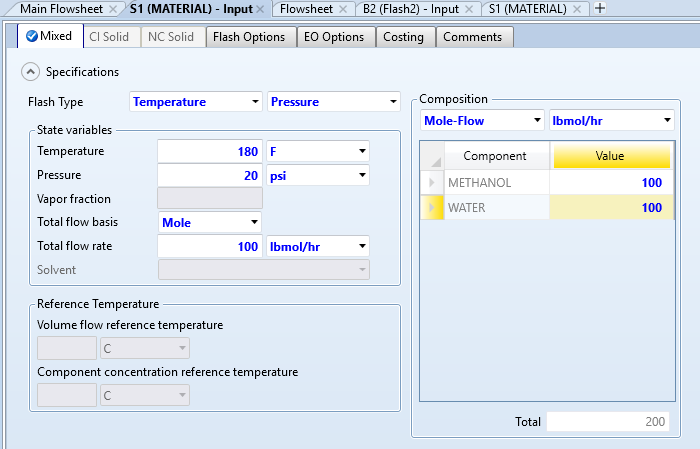The height and width of the screenshot is (449, 700).
Task: Switch to the Flowsheet tab
Action: tap(306, 9)
